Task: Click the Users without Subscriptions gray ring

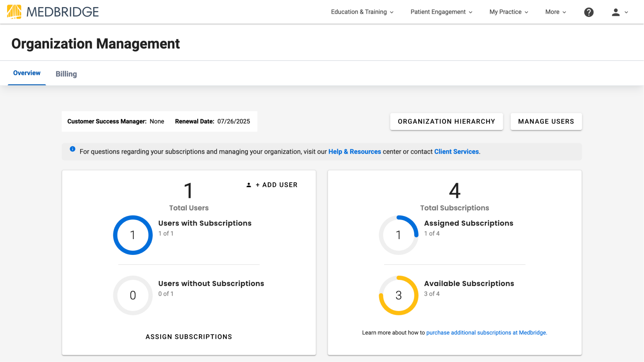Action: (x=133, y=295)
